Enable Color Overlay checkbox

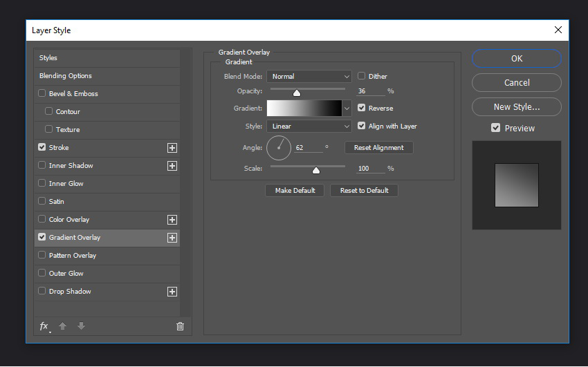(x=42, y=219)
